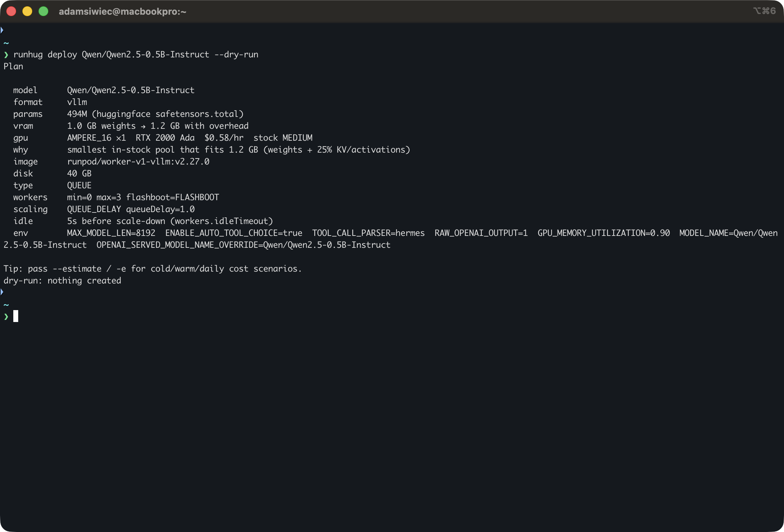Click the vram line '1.0 GB weights'

tap(101, 126)
